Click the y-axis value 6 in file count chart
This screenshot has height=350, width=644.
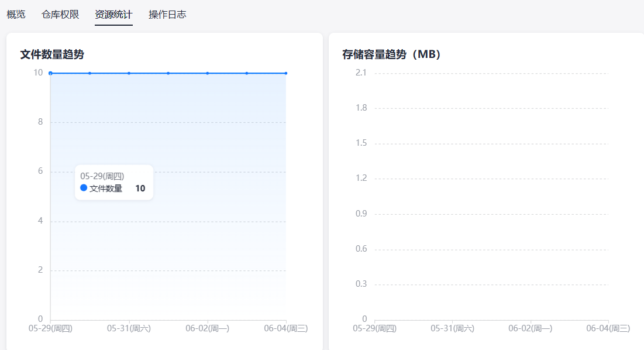click(40, 171)
